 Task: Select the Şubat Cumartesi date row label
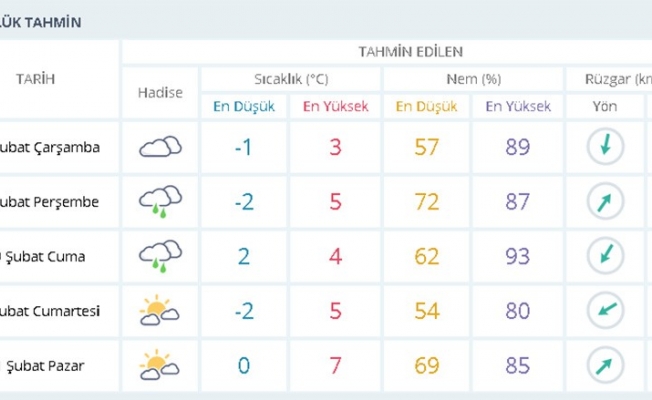pyautogui.click(x=62, y=310)
